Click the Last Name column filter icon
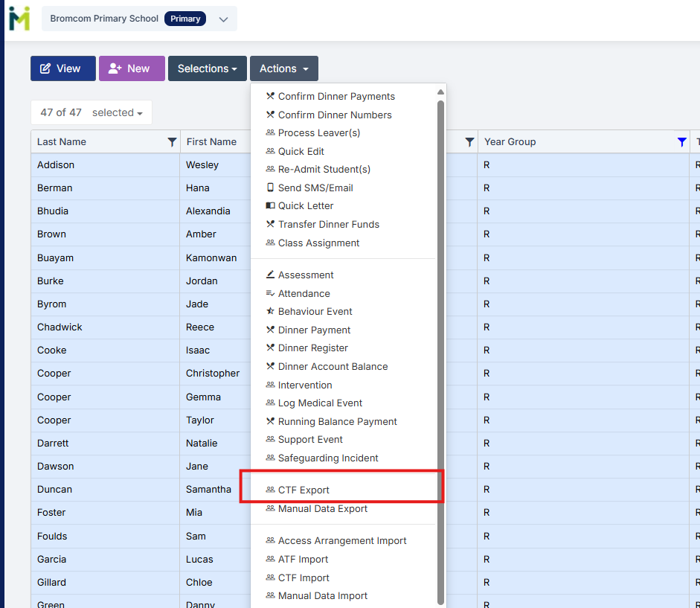The width and height of the screenshot is (700, 608). click(172, 142)
